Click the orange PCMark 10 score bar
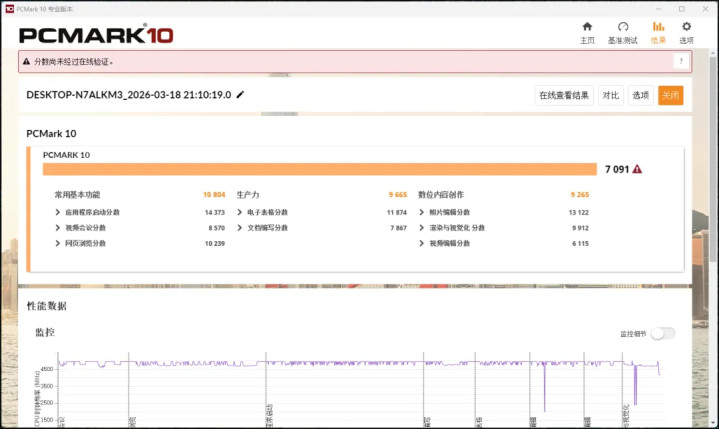This screenshot has width=719, height=429. (x=320, y=169)
